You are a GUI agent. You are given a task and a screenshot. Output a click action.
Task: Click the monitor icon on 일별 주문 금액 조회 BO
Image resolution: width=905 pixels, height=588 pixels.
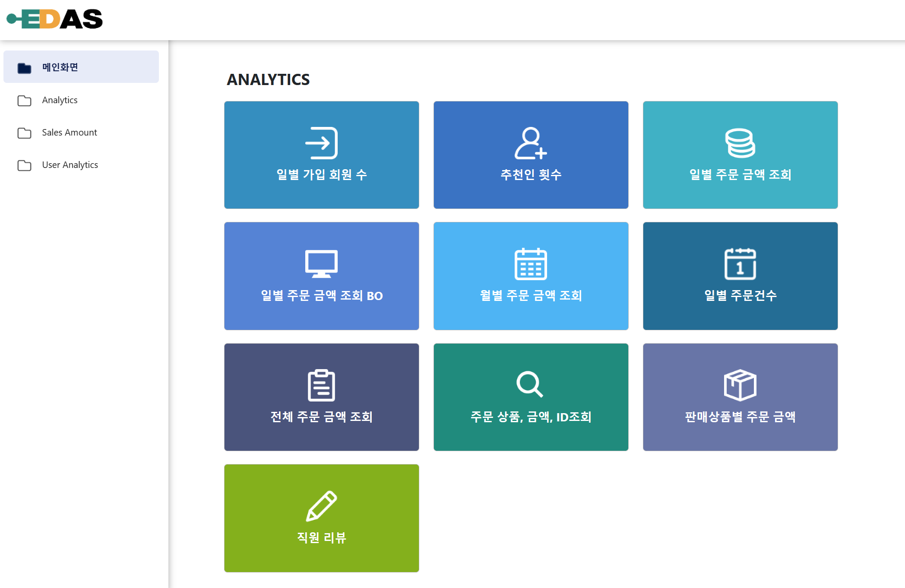coord(322,265)
